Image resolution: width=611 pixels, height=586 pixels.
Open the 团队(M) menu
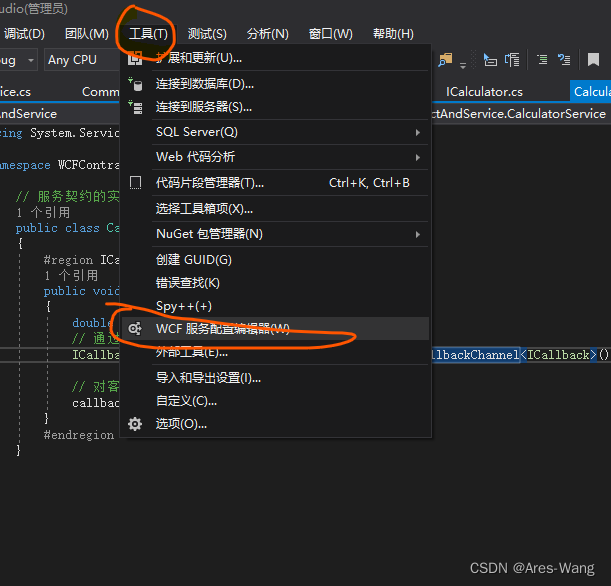tap(87, 34)
